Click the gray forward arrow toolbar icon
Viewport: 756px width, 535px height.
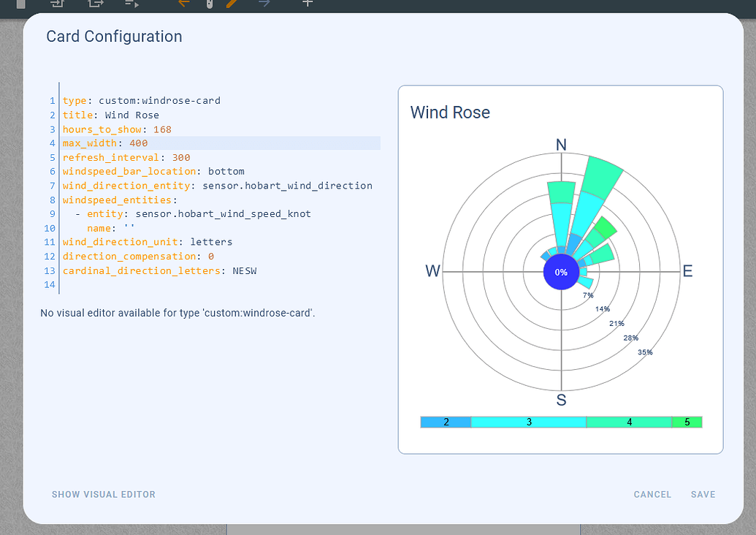click(266, 5)
